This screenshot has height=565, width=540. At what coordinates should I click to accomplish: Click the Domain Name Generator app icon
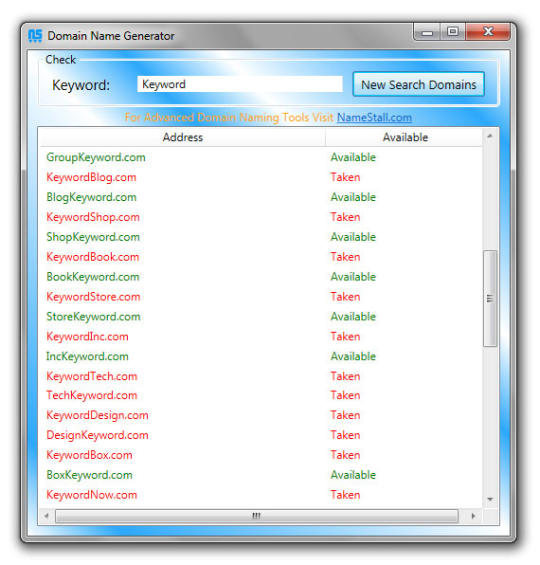pos(35,36)
